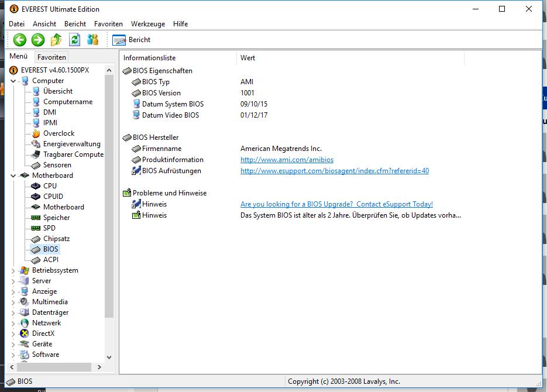Click the Refresh toolbar icon

click(75, 40)
